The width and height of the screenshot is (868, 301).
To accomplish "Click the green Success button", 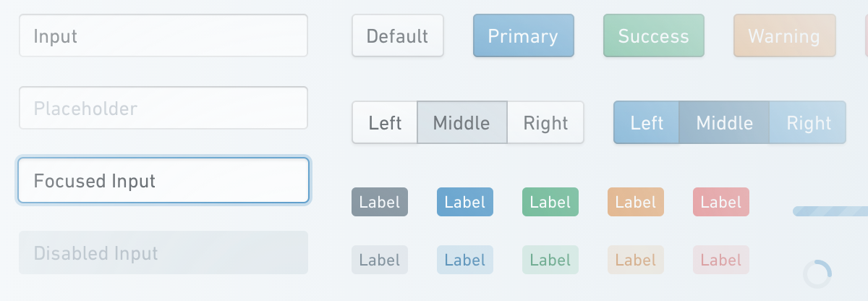I will coord(653,35).
